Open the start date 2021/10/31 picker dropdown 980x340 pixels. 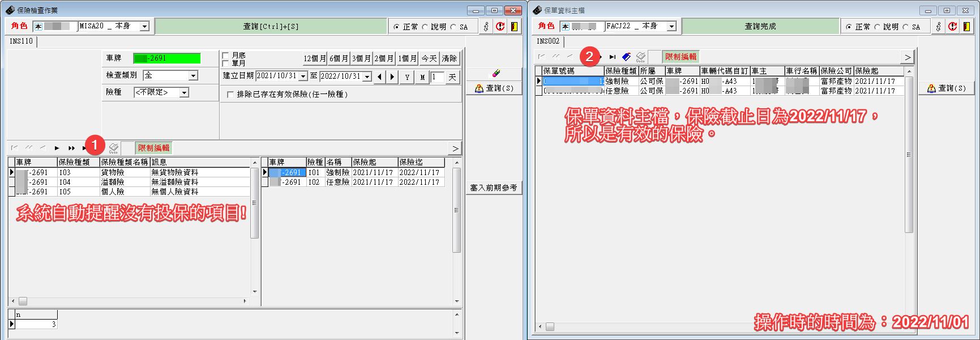(x=303, y=76)
